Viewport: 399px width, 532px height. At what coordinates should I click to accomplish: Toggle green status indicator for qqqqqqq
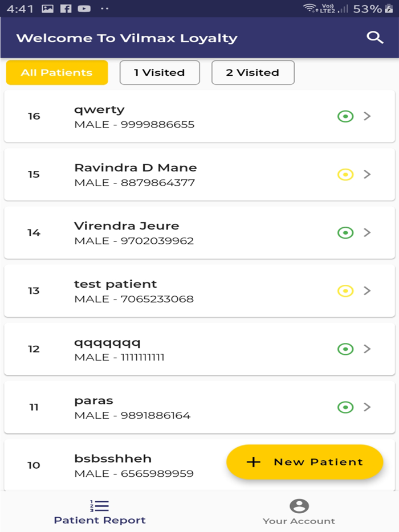pyautogui.click(x=345, y=349)
